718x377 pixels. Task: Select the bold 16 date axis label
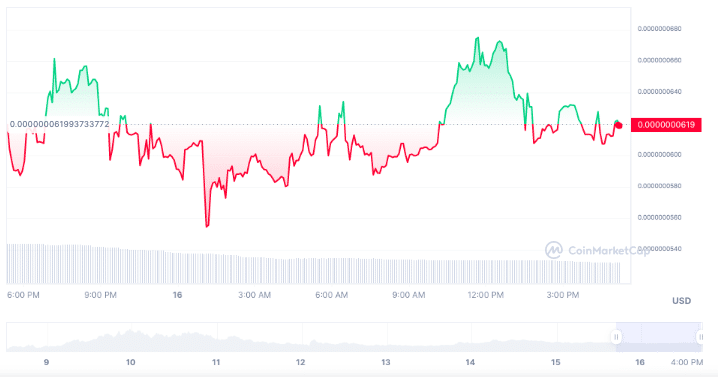tap(177, 295)
